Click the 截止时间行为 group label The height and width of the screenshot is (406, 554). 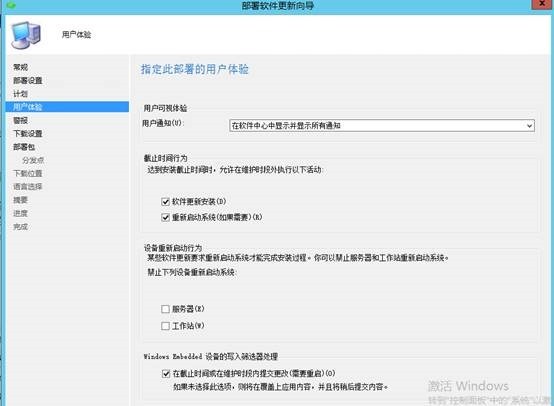pyautogui.click(x=165, y=158)
